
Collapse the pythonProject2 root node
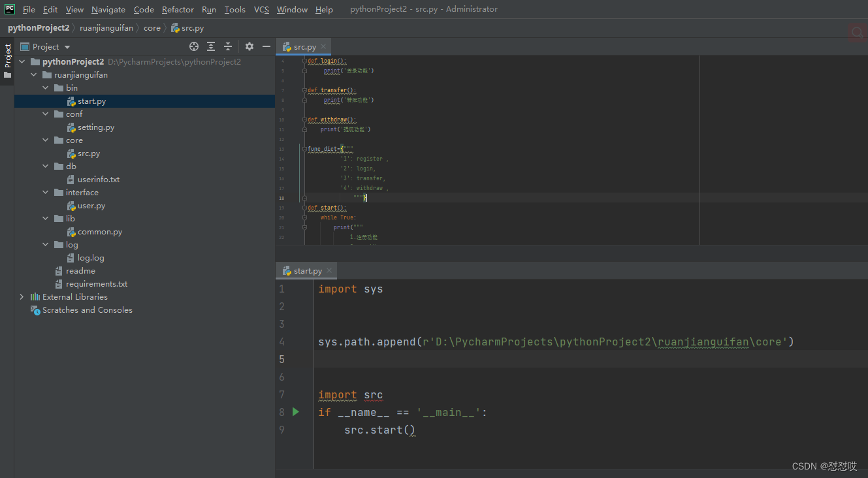pyautogui.click(x=22, y=62)
